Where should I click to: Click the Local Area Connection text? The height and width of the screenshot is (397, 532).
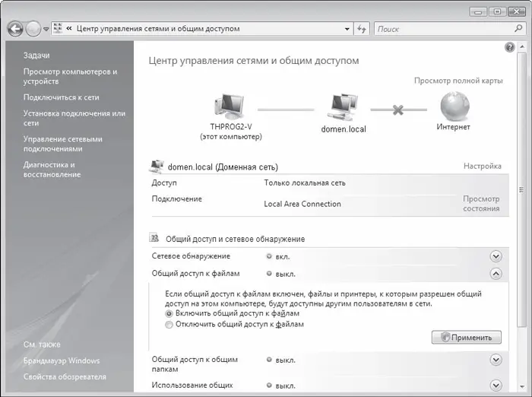click(302, 204)
